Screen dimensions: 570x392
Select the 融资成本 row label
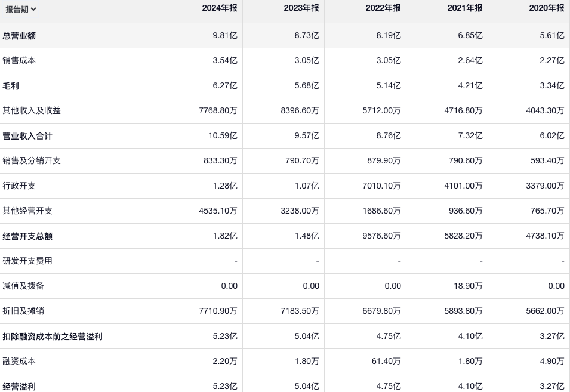(19, 362)
